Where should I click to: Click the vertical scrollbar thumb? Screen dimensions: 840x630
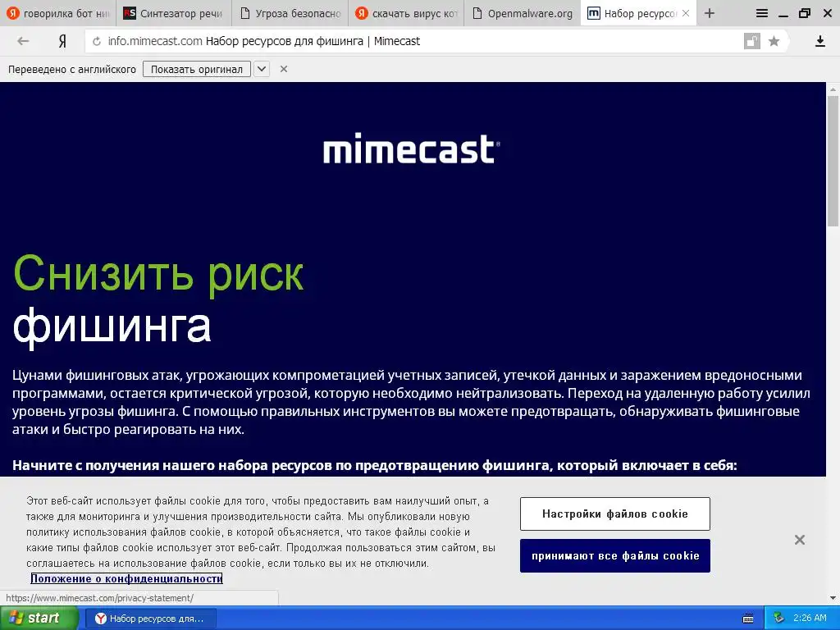[833, 161]
